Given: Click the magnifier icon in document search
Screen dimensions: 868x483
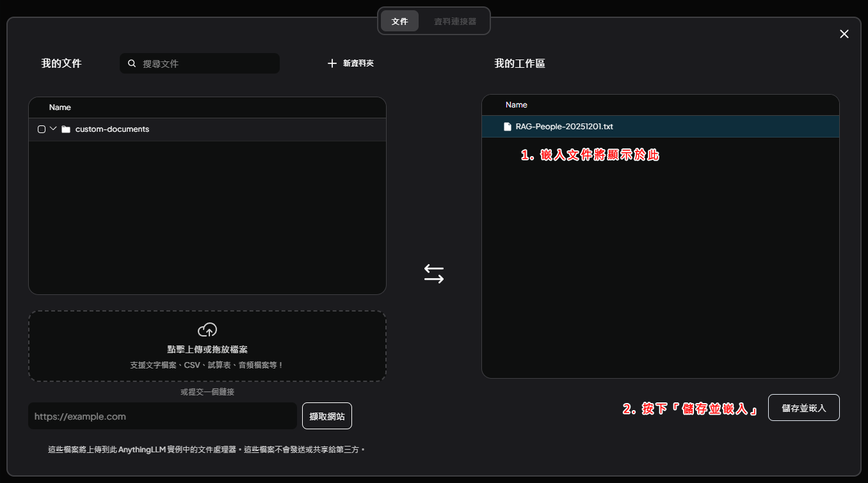Looking at the screenshot, I should (132, 64).
